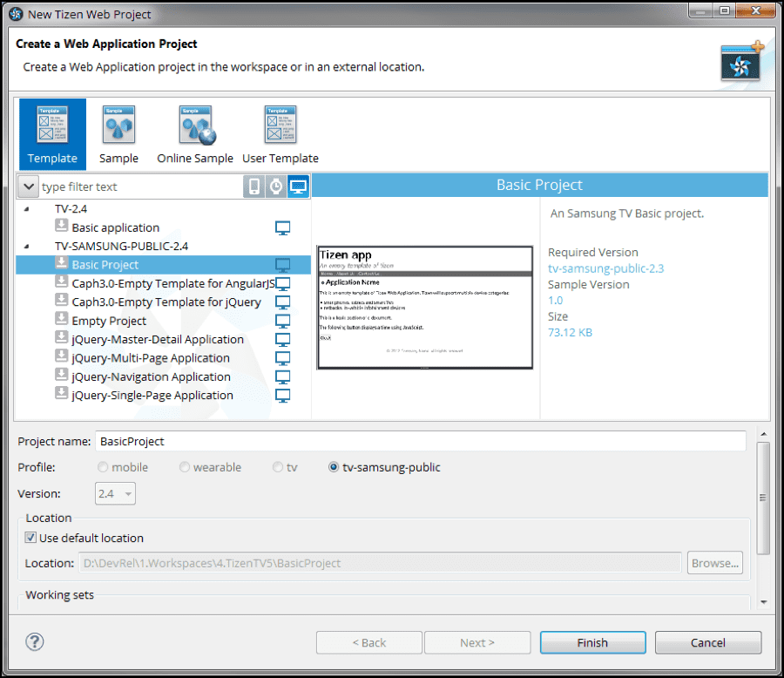
Task: Enable the wearable watch filter icon
Action: coord(274,186)
